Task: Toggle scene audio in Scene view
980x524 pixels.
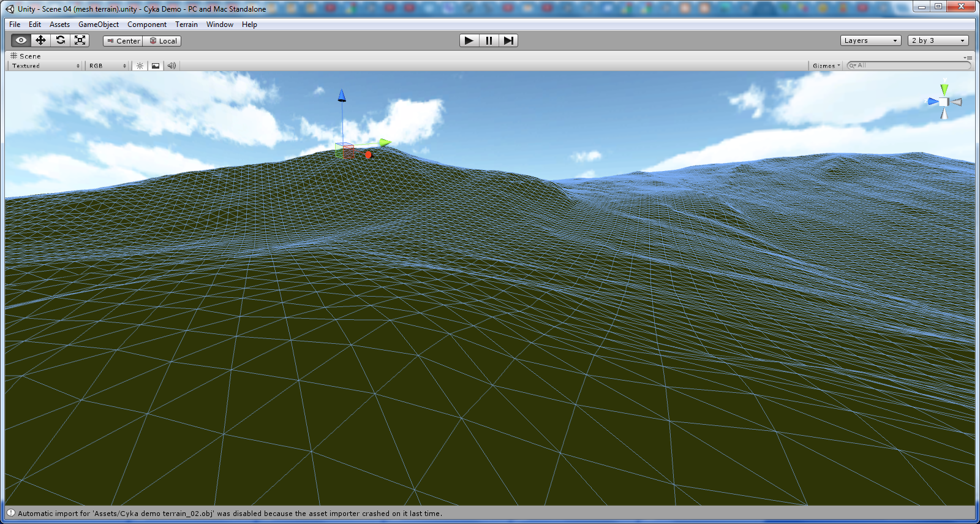Action: tap(171, 66)
